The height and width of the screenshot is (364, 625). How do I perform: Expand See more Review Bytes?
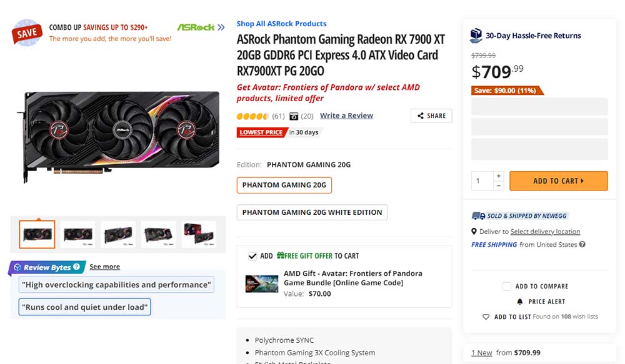104,267
